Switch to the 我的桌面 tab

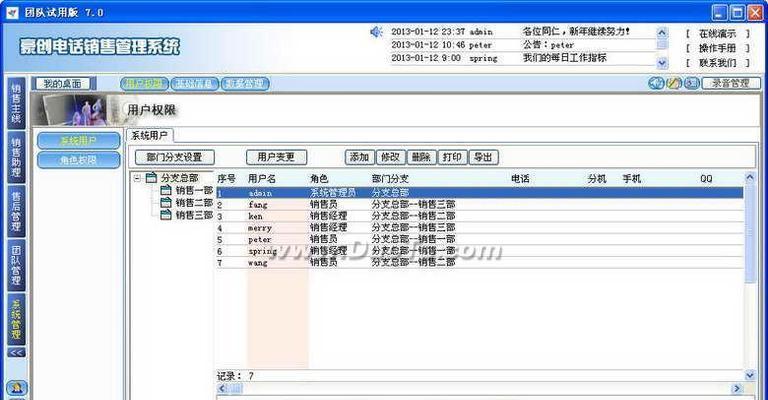(63, 84)
